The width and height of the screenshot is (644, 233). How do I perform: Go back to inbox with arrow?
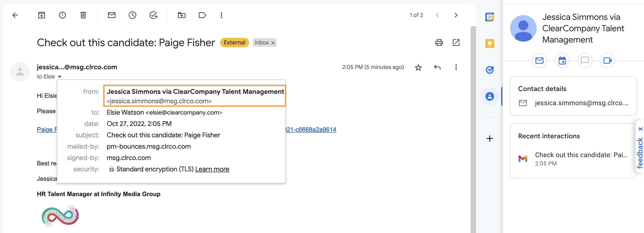point(15,15)
